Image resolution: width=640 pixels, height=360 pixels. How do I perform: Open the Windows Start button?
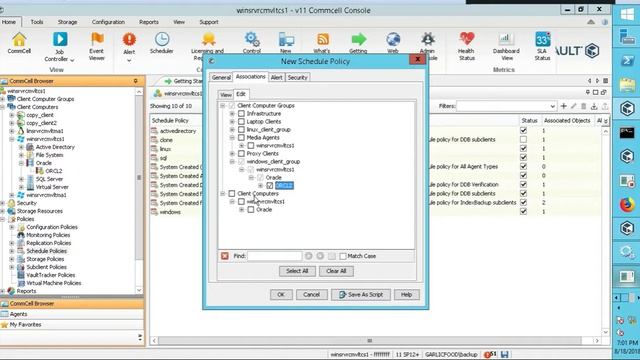(x=627, y=15)
